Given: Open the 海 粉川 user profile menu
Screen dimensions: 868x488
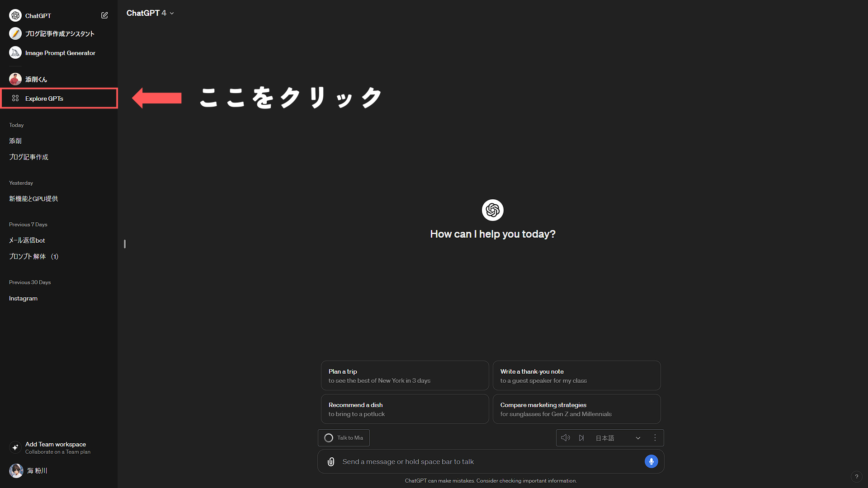Looking at the screenshot, I should point(36,470).
